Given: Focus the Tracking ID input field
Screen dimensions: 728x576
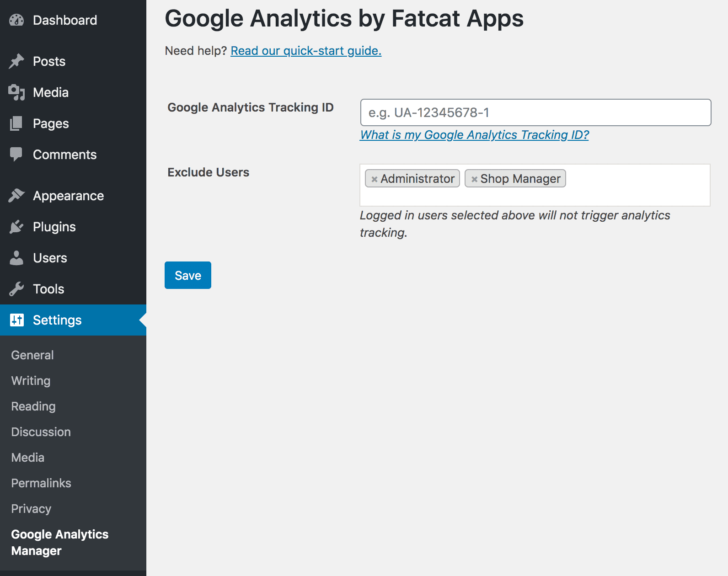Looking at the screenshot, I should (x=535, y=112).
